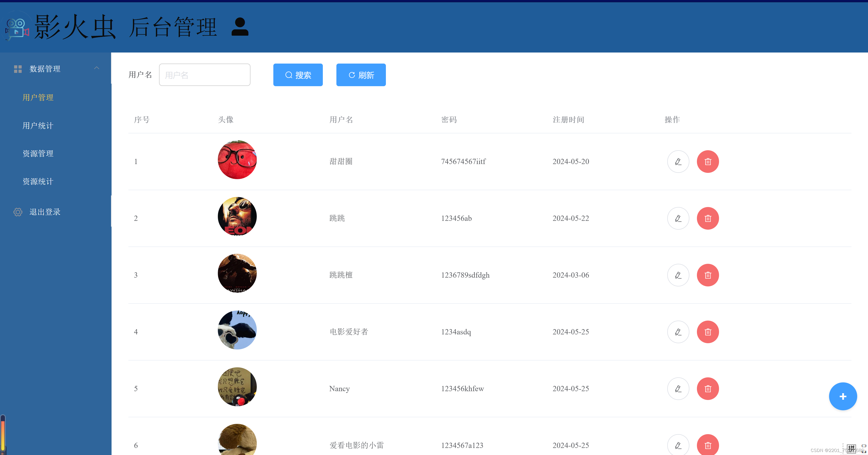The height and width of the screenshot is (455, 868).
Task: Click the gear icon beside 退出登录
Action: point(18,212)
